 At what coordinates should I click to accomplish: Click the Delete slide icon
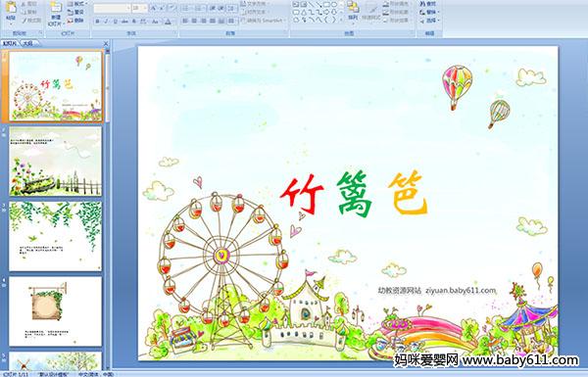click(75, 21)
